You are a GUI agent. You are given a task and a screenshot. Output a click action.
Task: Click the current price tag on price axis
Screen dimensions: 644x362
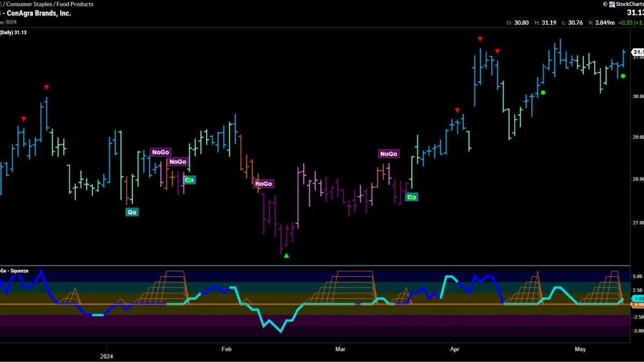pos(638,52)
